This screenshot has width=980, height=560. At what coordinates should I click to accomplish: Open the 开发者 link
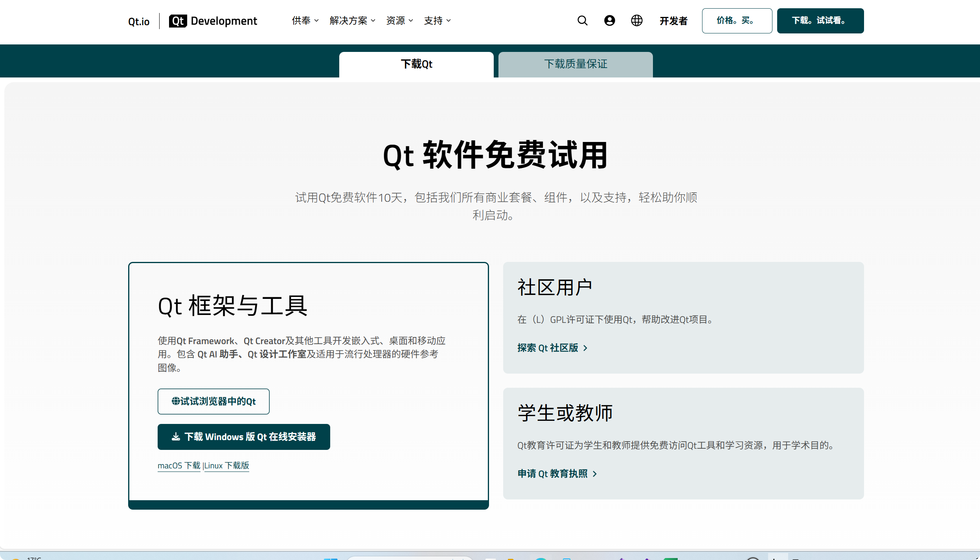pos(673,21)
